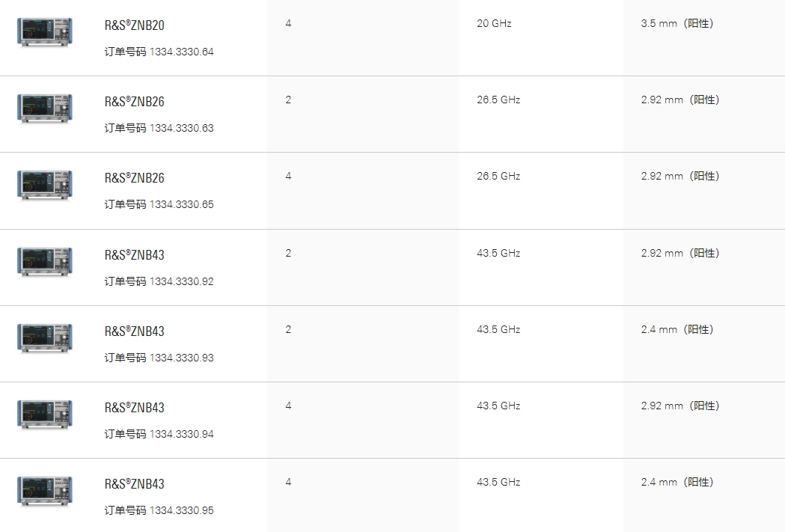
Task: Click the 2.4 mm cell in the last row
Action: coord(676,482)
